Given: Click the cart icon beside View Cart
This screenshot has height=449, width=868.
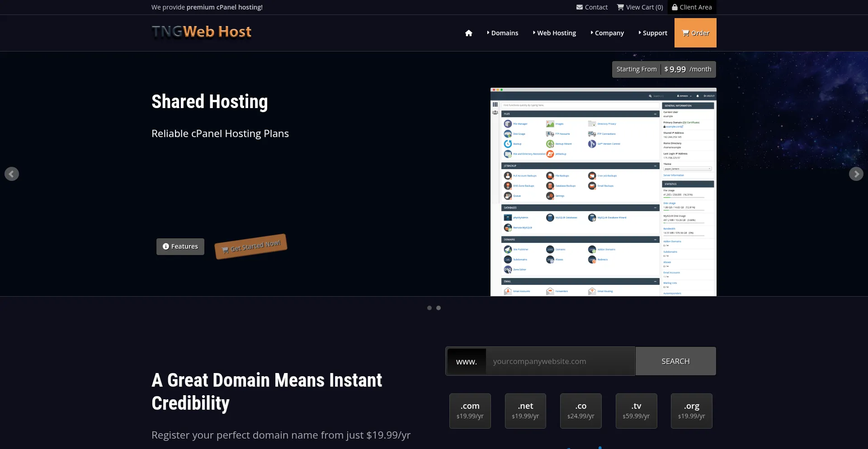Looking at the screenshot, I should coord(620,7).
